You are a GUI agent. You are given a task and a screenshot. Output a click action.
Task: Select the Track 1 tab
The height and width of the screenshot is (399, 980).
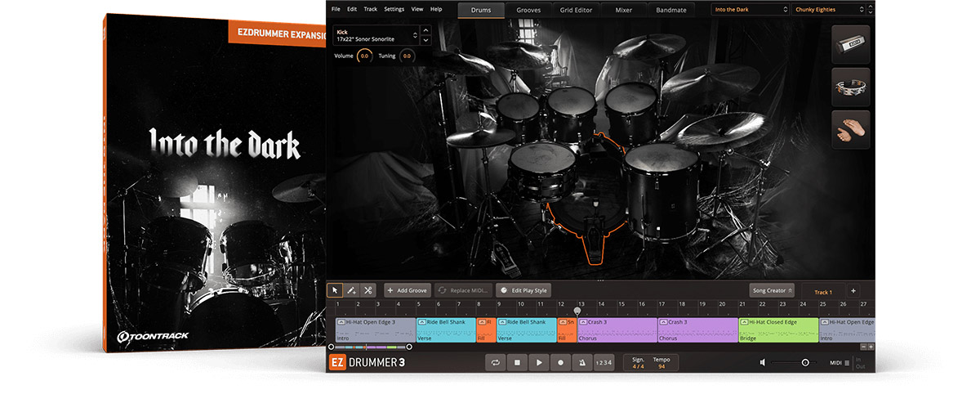823,292
